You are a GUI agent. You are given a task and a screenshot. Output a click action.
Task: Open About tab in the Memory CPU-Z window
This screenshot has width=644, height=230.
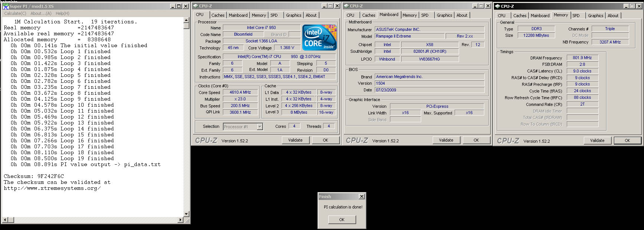pos(613,16)
